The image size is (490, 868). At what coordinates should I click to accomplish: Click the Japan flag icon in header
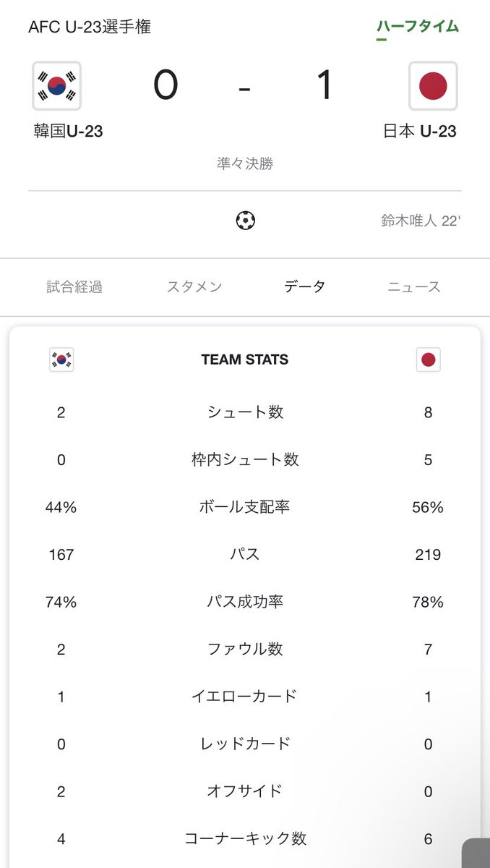433,86
